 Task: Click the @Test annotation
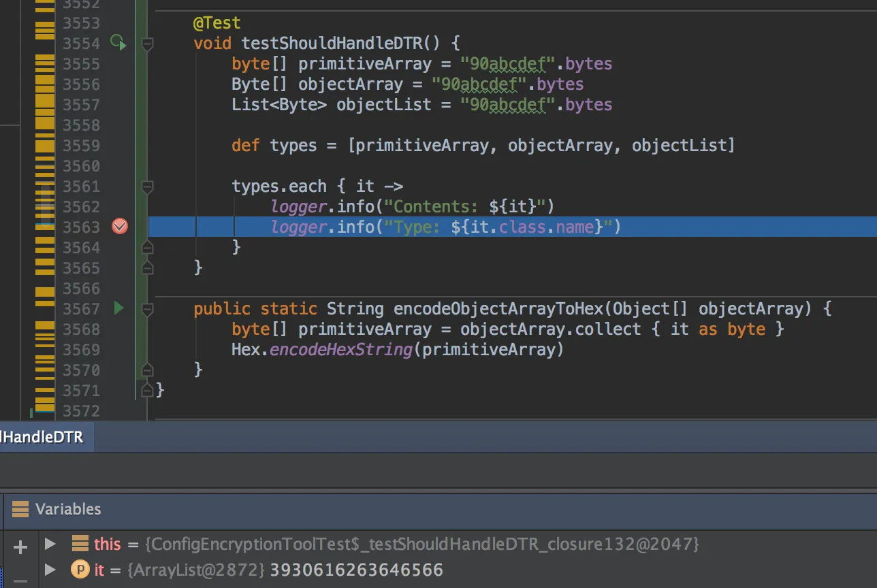click(x=217, y=23)
